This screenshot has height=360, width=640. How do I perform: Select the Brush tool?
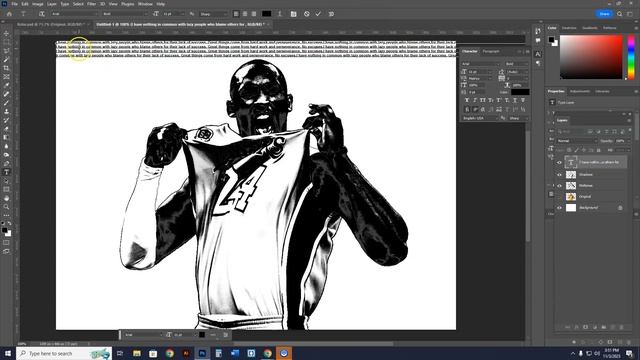click(x=6, y=103)
